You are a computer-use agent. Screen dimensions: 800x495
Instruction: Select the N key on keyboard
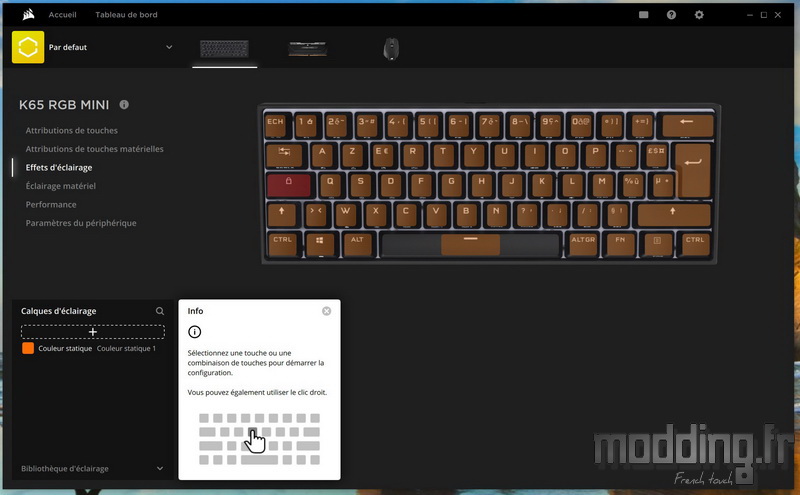[x=496, y=214]
